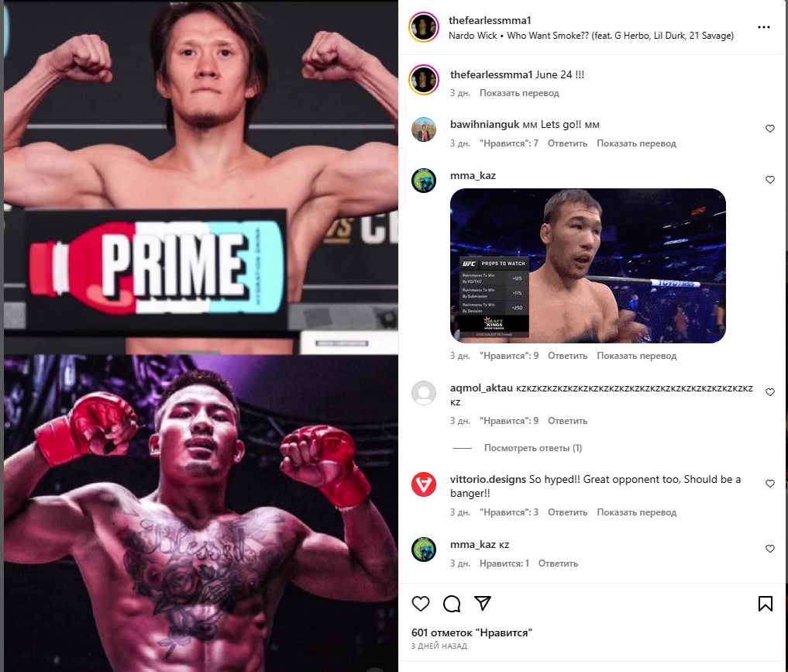Open the comment bubble icon

[x=451, y=603]
